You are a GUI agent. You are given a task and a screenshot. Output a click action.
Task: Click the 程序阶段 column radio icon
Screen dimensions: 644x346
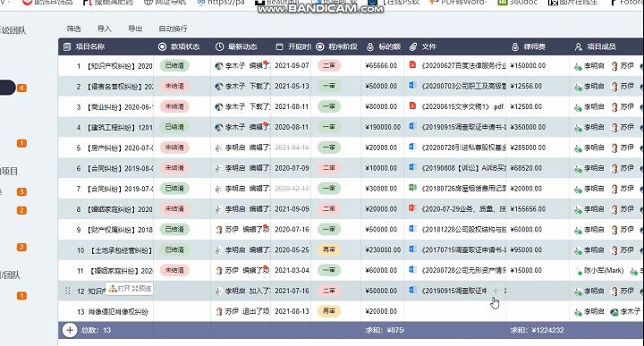(x=320, y=46)
